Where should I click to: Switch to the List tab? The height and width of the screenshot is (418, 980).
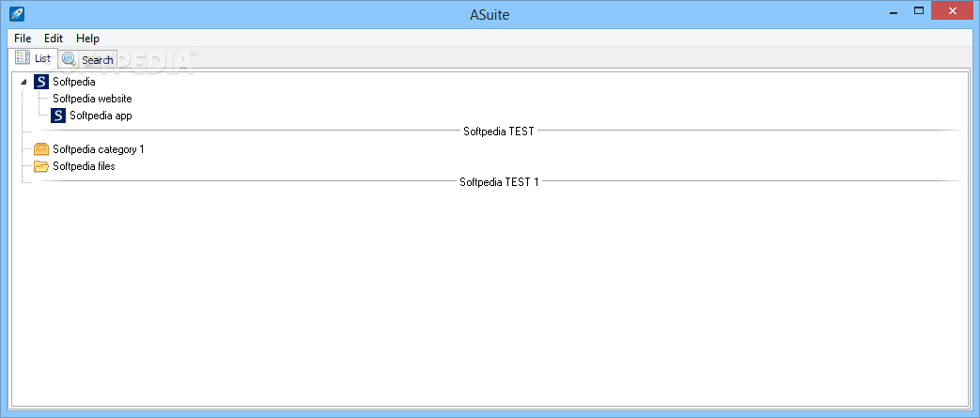[x=33, y=57]
